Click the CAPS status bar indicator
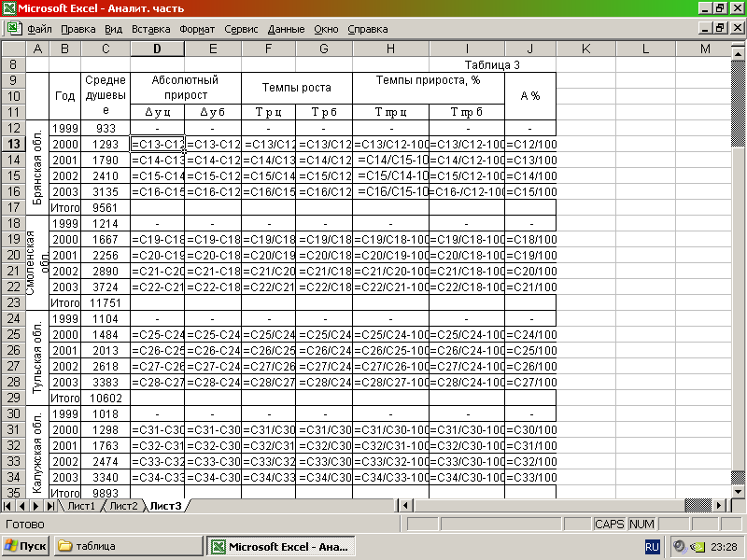Image resolution: width=747 pixels, height=560 pixels. (x=609, y=524)
